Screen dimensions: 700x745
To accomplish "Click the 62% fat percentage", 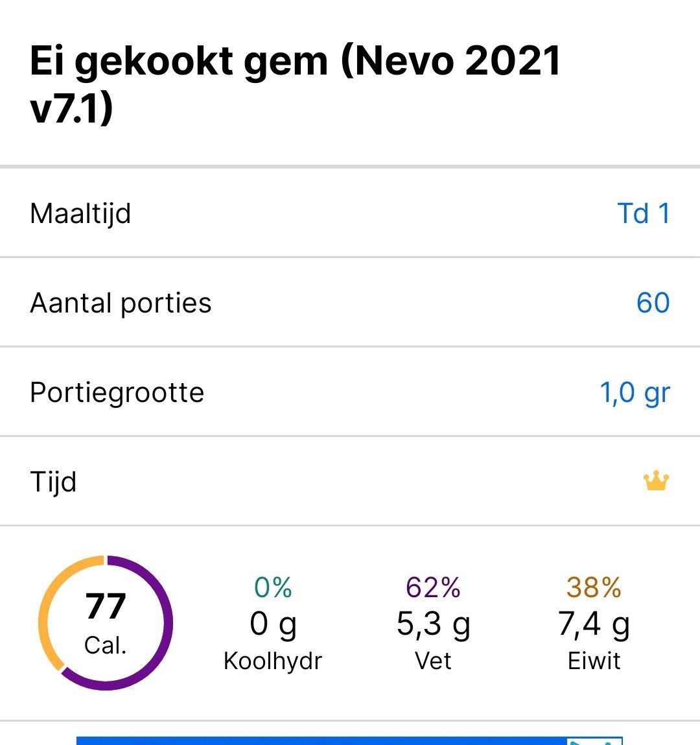I will pos(433,587).
